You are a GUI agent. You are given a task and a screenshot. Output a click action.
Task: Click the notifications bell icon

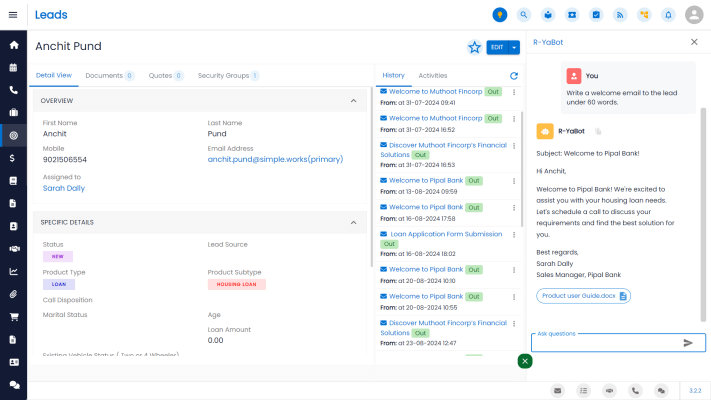668,15
